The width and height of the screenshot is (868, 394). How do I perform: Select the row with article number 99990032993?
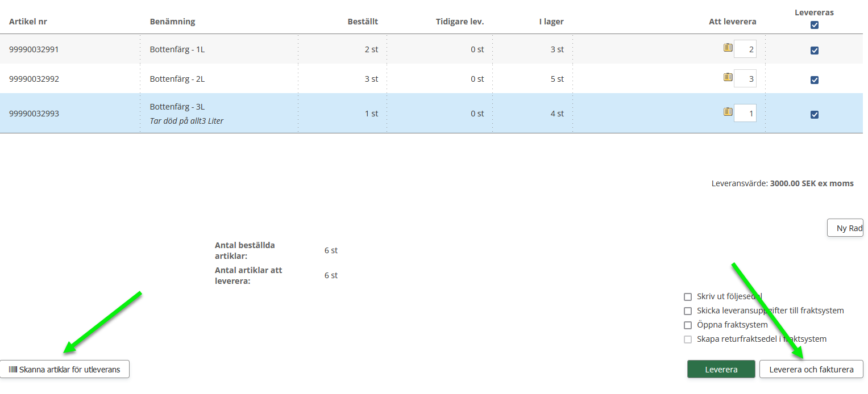point(34,114)
